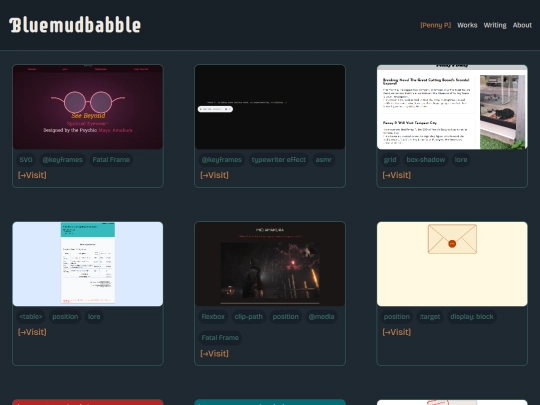Open the cutting board news page thumbnail
The width and height of the screenshot is (540, 405).
click(452, 107)
